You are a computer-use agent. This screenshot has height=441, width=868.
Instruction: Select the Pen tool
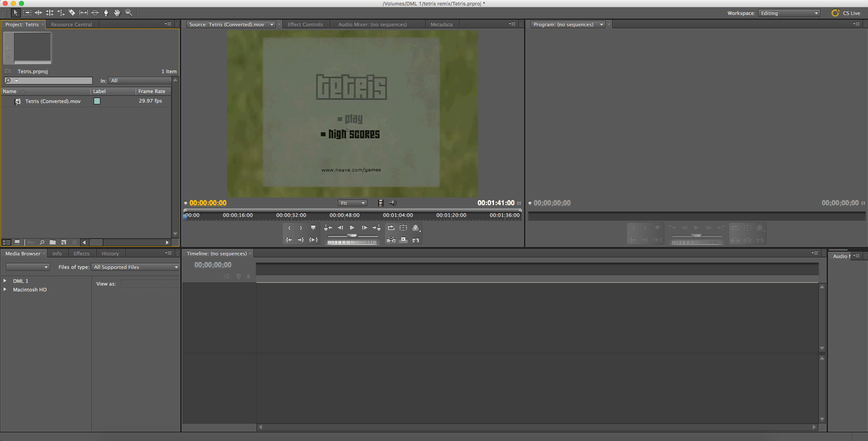(106, 13)
